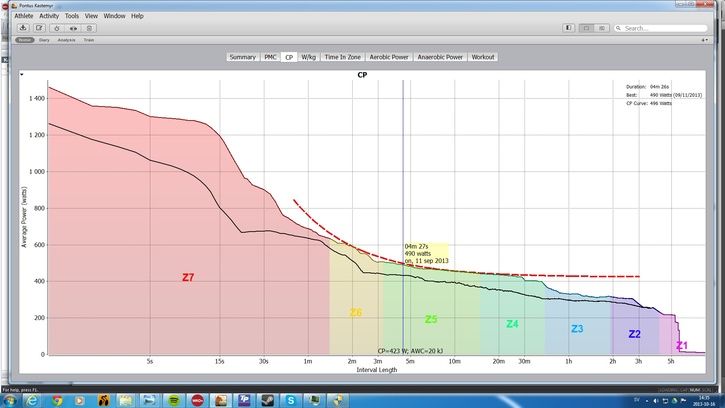
Task: Click the download/import activity toolbar icon
Action: [23, 28]
